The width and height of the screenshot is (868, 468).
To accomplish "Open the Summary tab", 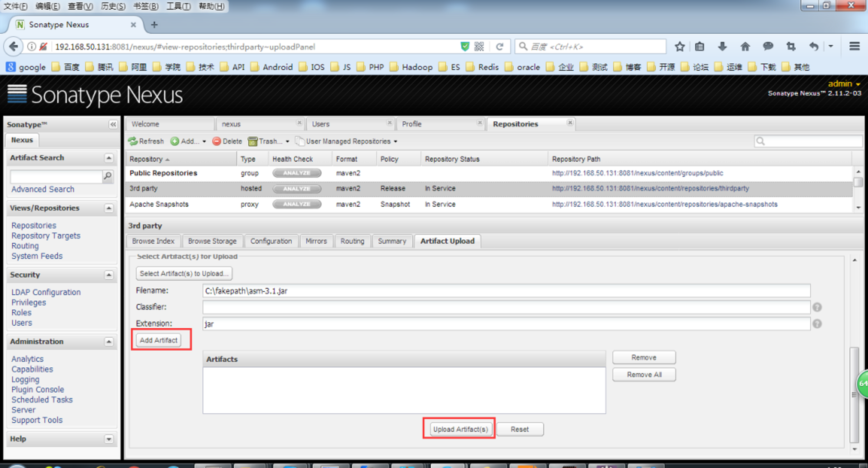I will pyautogui.click(x=392, y=241).
